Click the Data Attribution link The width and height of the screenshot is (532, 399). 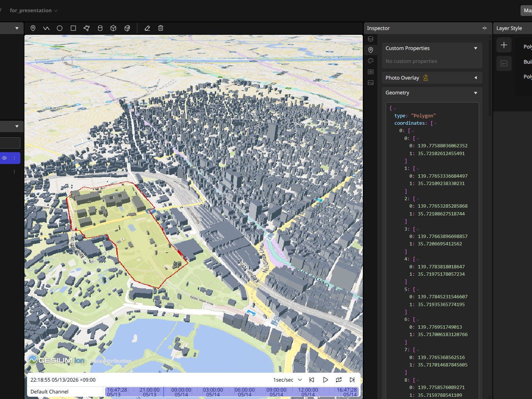click(x=111, y=361)
